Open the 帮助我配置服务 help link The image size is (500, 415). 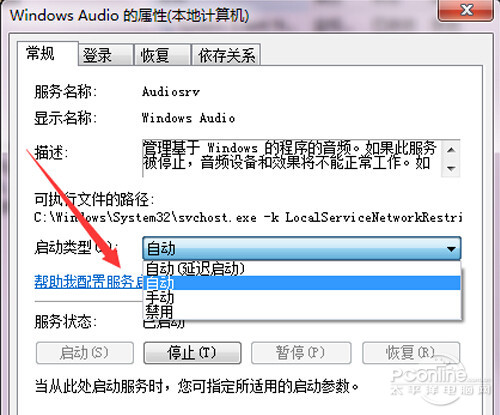click(89, 282)
